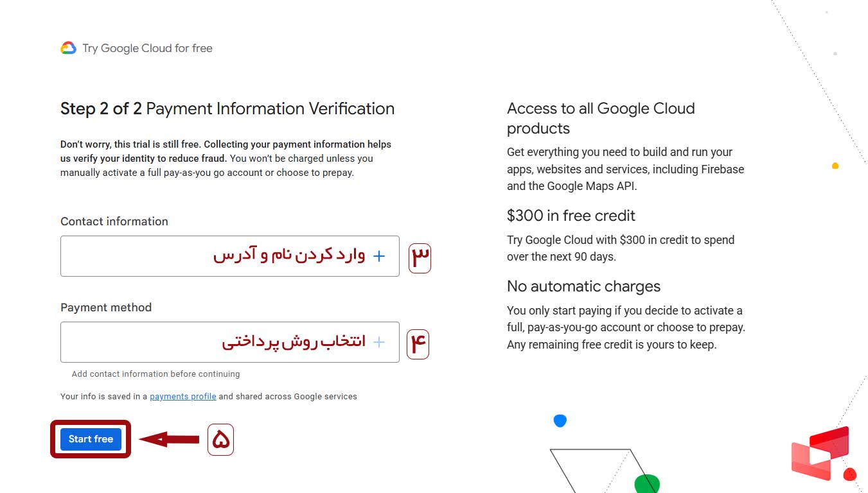
Task: Expand the Payment method box
Action: click(229, 342)
